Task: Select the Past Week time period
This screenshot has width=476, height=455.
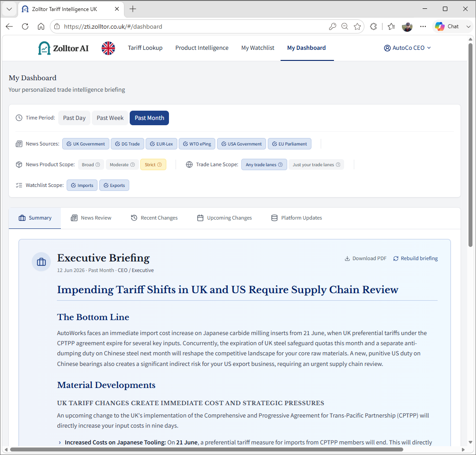Action: pos(110,118)
